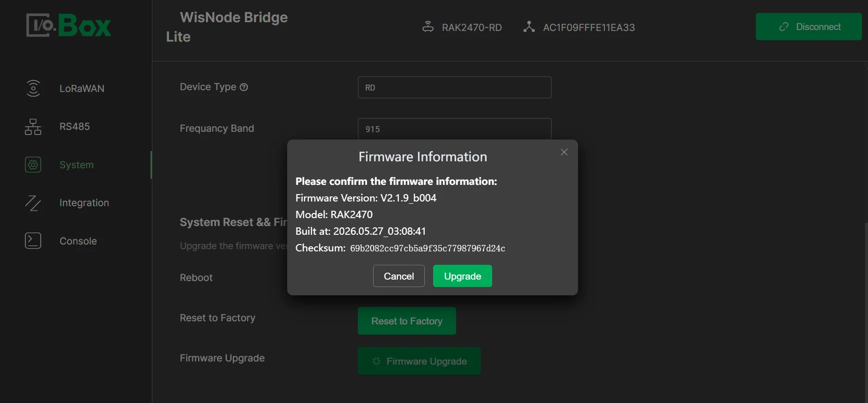Click the LoRaWAN signal icon
Screen dimensions: 868x403
click(33, 88)
